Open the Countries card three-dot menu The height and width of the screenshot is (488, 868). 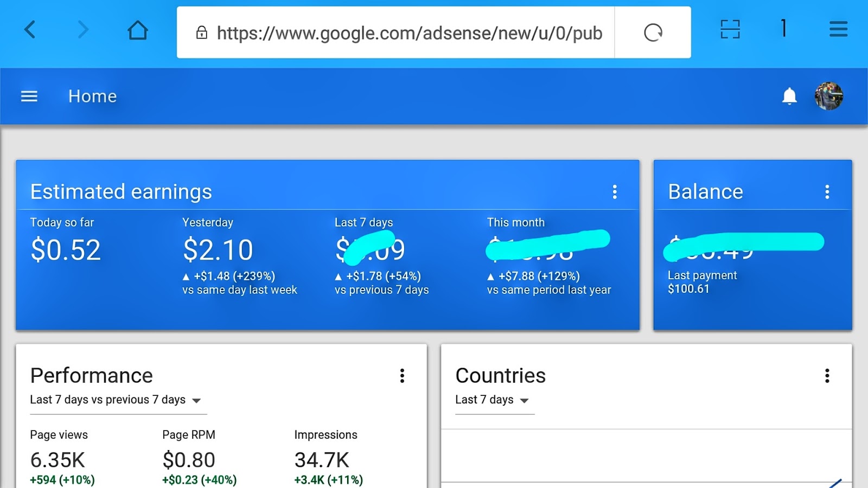coord(827,376)
